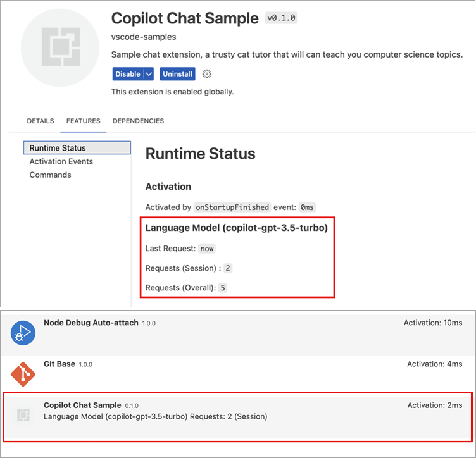Image resolution: width=476 pixels, height=458 pixels.
Task: Open the extension settings gear
Action: coord(207,74)
